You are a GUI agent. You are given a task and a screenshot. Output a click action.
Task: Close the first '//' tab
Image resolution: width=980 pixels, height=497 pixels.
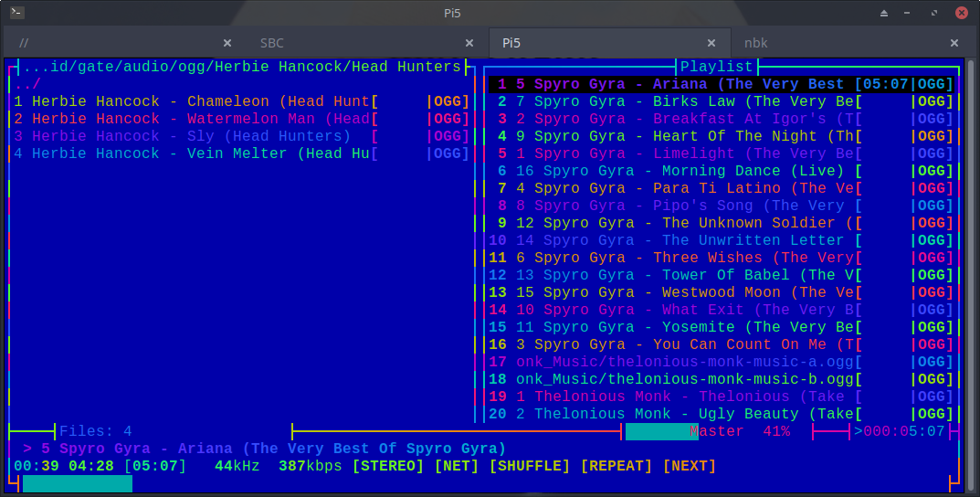click(227, 43)
